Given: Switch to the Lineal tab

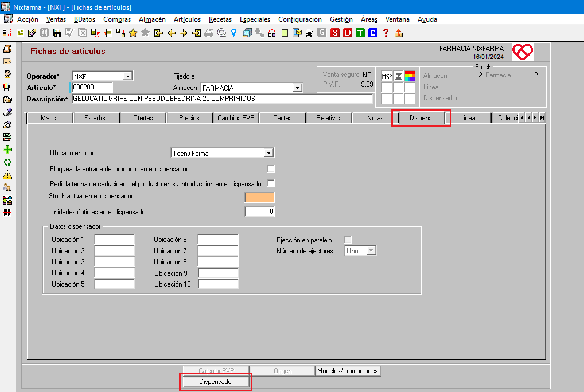Looking at the screenshot, I should click(468, 118).
